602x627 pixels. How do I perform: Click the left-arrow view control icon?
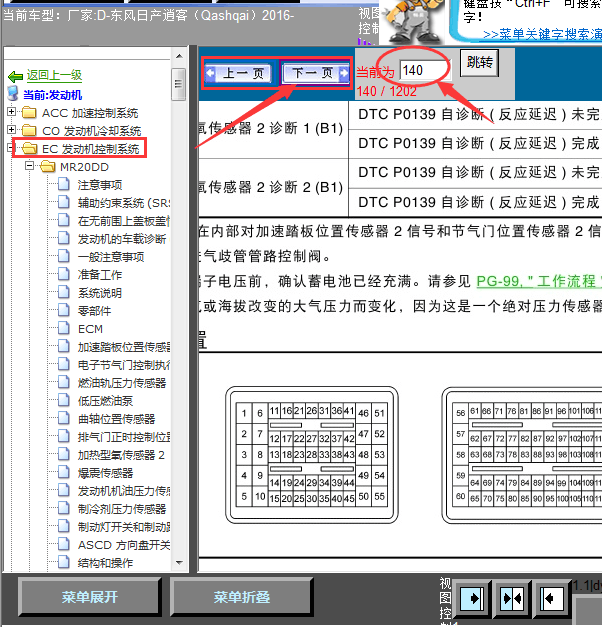(551, 599)
